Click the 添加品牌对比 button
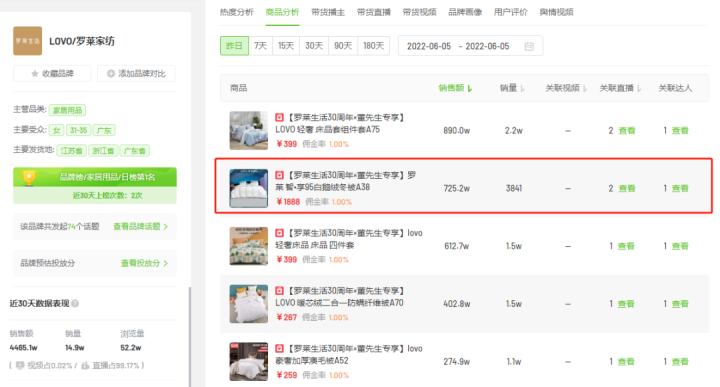This screenshot has height=387, width=720. (x=136, y=73)
